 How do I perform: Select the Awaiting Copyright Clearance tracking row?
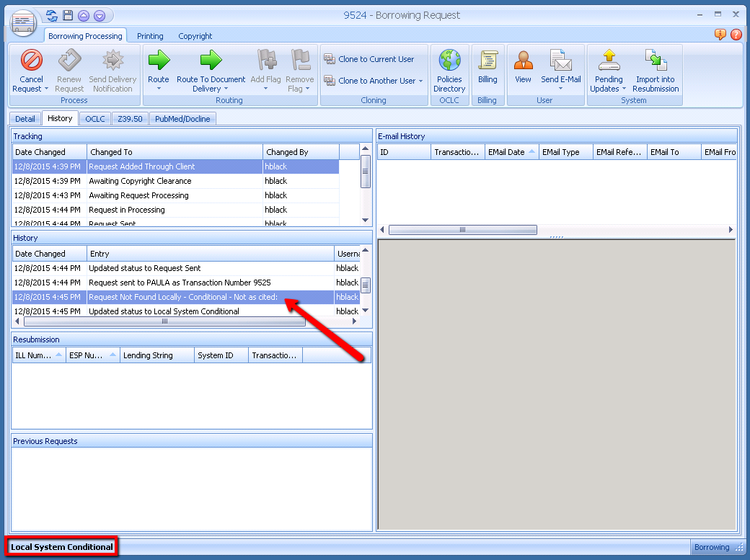click(x=140, y=181)
